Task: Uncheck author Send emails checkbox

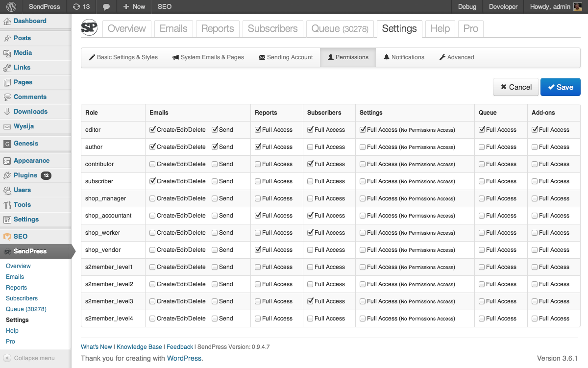Action: (x=215, y=147)
